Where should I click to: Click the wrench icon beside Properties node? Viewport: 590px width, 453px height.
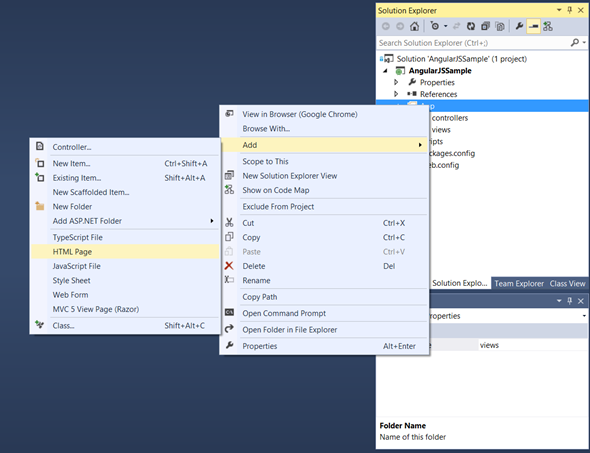412,82
